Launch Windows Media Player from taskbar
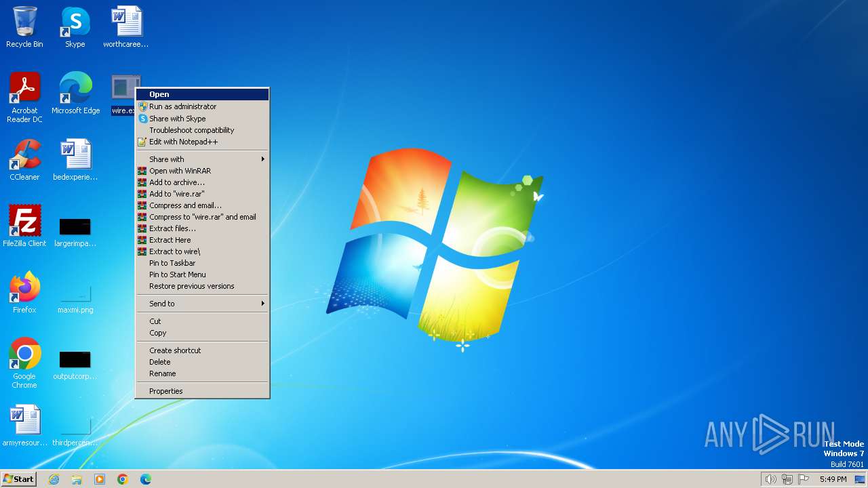The image size is (868, 488). click(x=100, y=479)
